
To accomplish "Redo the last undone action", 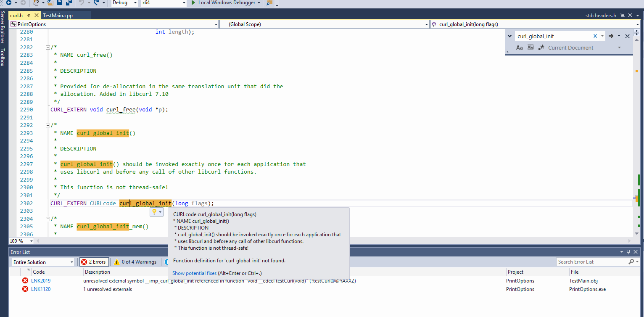I will tap(97, 3).
